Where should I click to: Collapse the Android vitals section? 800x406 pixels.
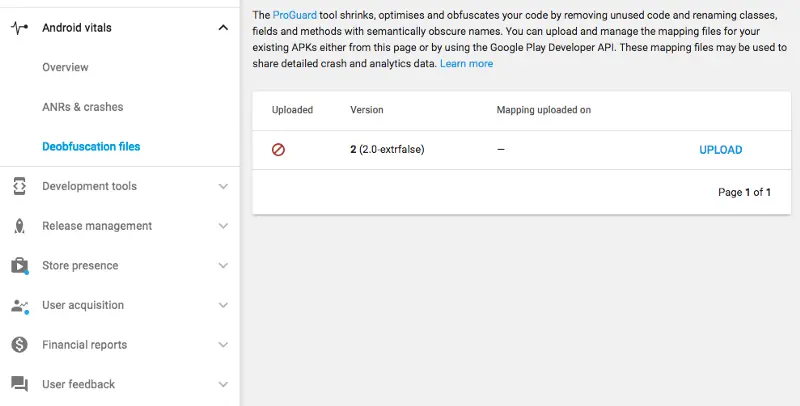pyautogui.click(x=223, y=28)
